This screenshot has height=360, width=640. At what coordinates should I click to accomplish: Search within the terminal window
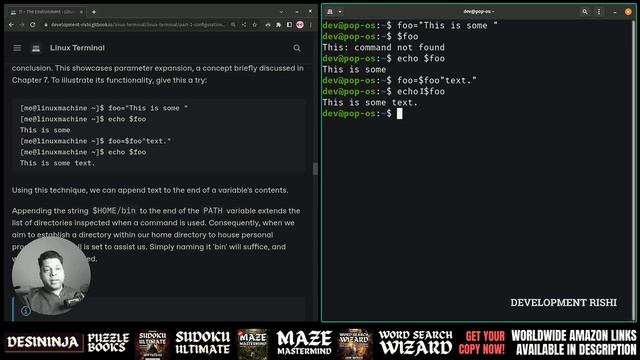(584, 12)
